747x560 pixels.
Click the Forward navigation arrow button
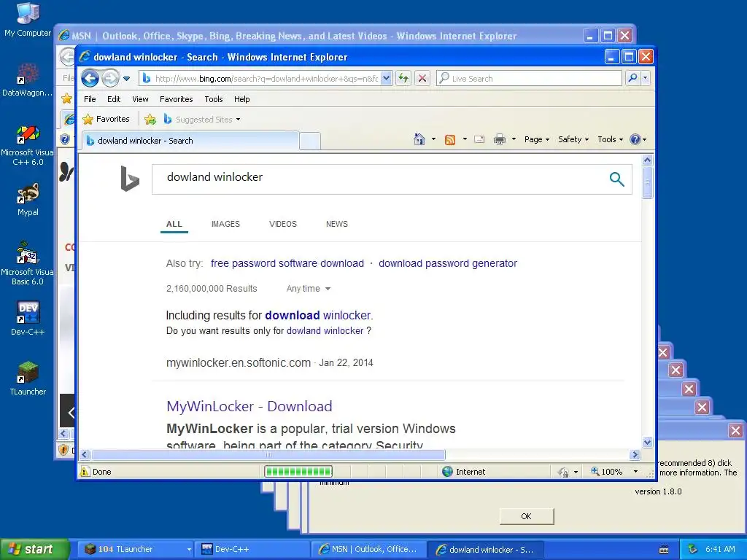point(110,78)
